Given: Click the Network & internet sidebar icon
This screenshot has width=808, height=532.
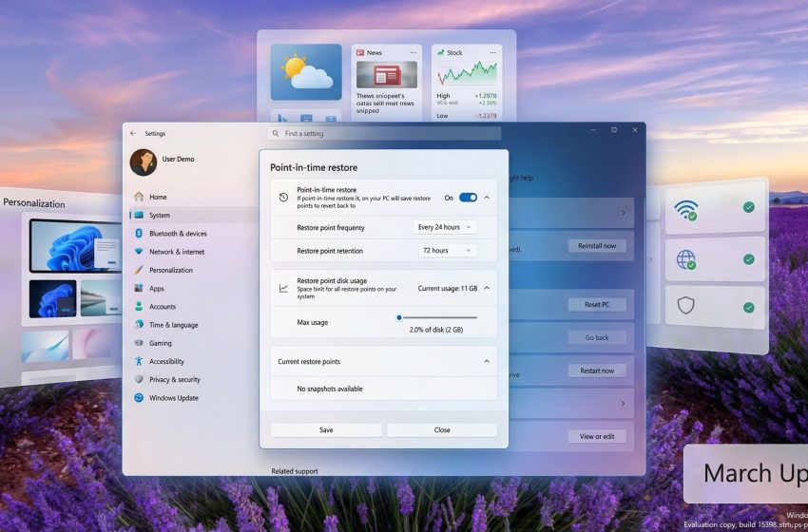Looking at the screenshot, I should coord(139,252).
